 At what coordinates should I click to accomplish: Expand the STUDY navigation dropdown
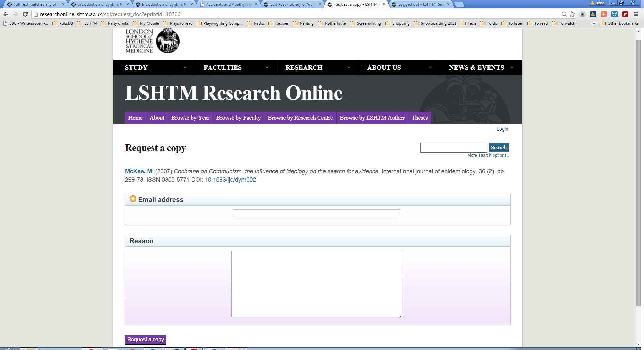point(154,67)
